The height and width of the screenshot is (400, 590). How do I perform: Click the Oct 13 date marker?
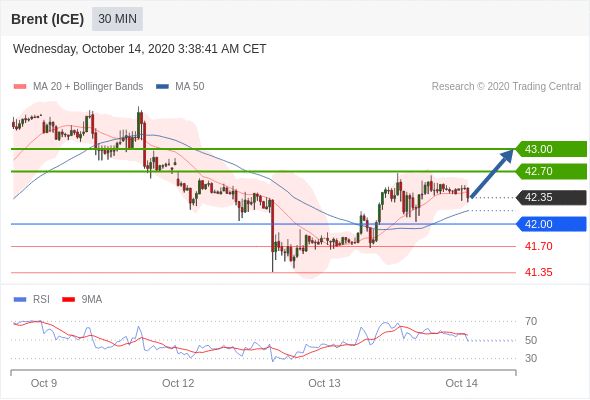tap(324, 383)
